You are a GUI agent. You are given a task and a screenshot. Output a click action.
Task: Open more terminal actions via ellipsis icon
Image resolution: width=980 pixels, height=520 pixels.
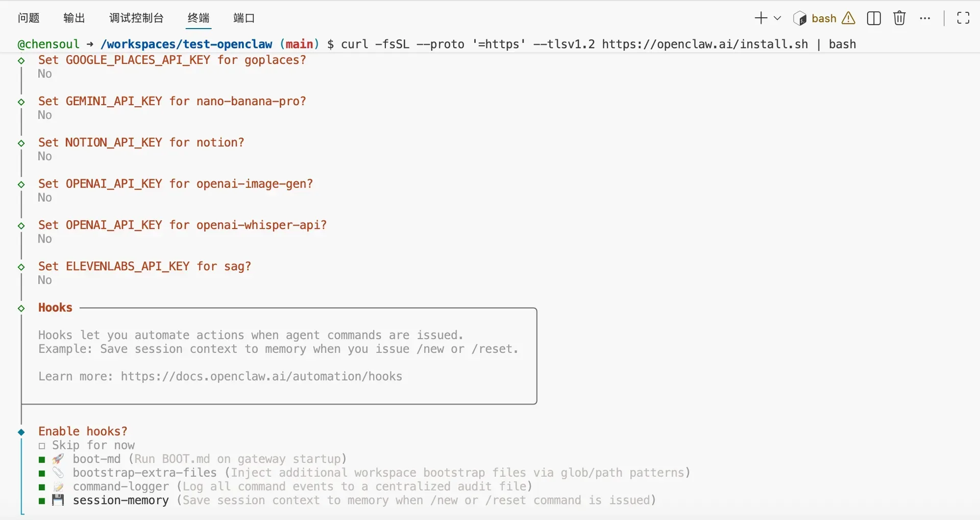pyautogui.click(x=926, y=18)
